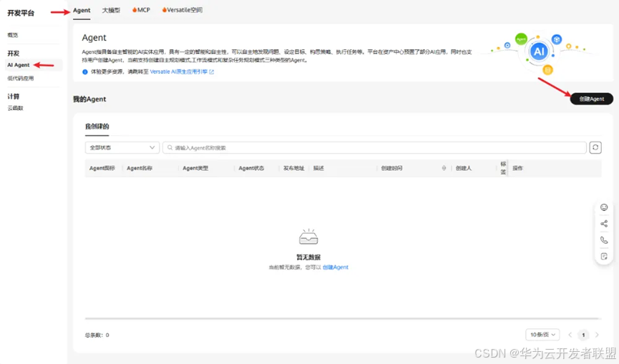Click the Agent name search field
This screenshot has width=619, height=364.
[x=374, y=147]
